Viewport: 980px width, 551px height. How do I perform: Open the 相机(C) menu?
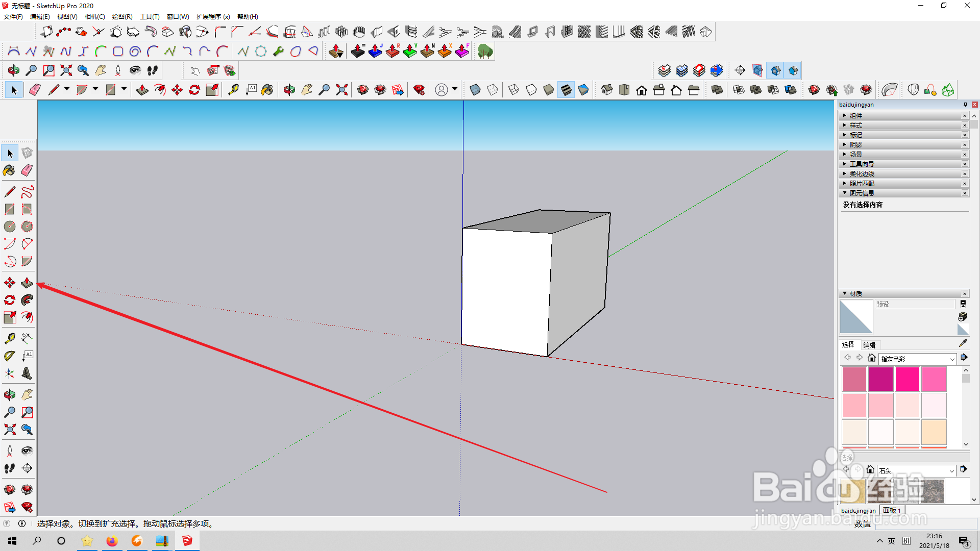pyautogui.click(x=94, y=17)
